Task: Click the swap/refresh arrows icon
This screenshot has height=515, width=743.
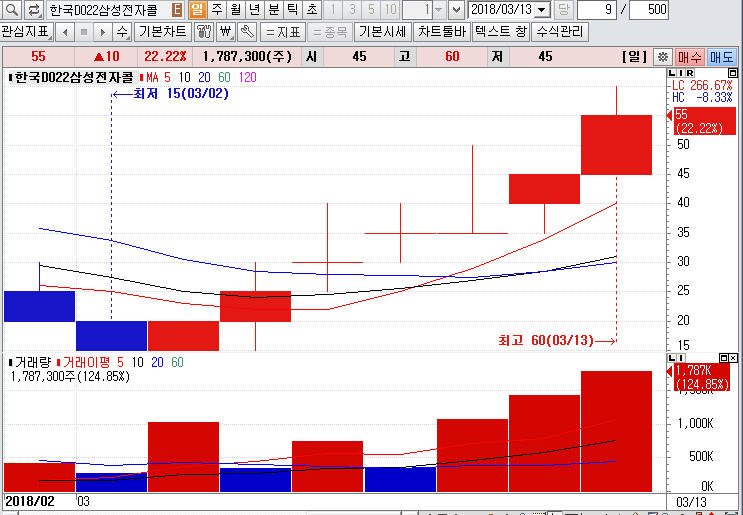Action: pos(33,10)
